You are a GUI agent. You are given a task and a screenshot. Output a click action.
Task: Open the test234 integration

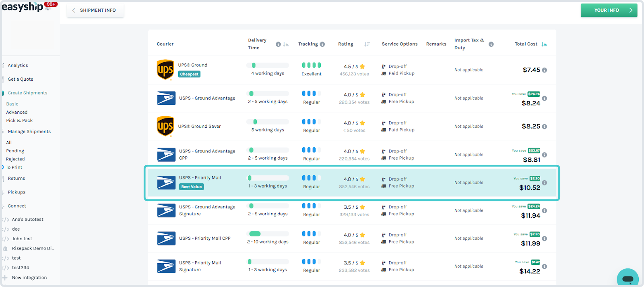21,268
